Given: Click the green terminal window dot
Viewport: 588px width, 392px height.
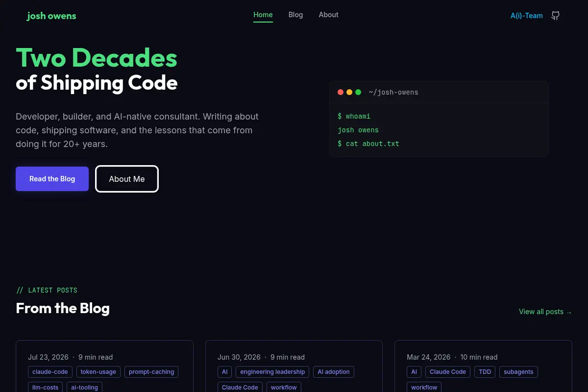Looking at the screenshot, I should click(x=358, y=92).
